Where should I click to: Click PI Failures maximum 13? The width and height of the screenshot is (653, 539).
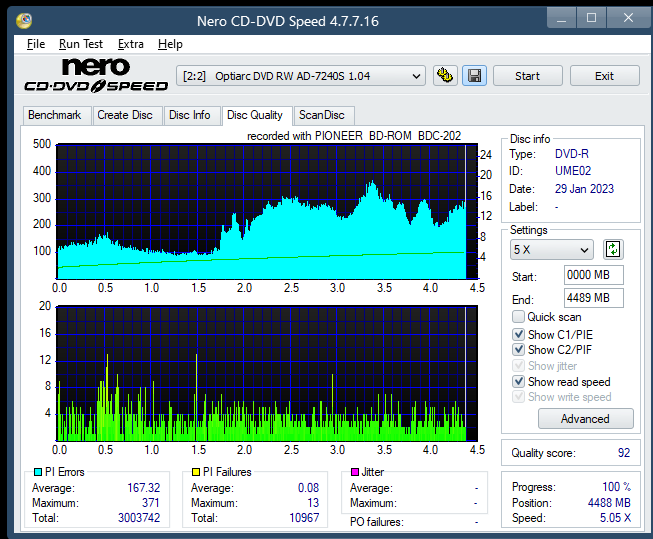[313, 503]
